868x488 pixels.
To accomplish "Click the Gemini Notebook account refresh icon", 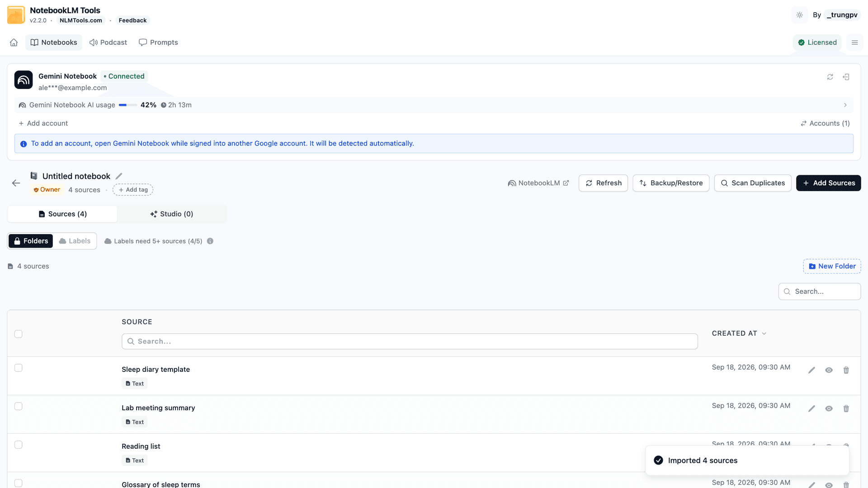I will (830, 77).
